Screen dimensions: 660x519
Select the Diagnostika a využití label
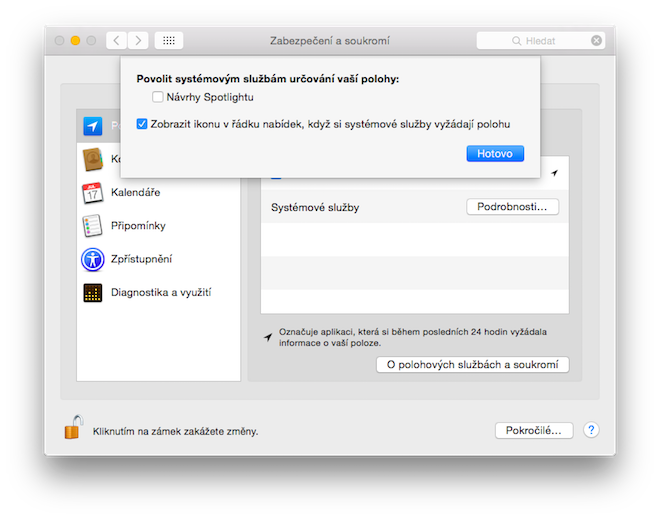[x=161, y=293]
